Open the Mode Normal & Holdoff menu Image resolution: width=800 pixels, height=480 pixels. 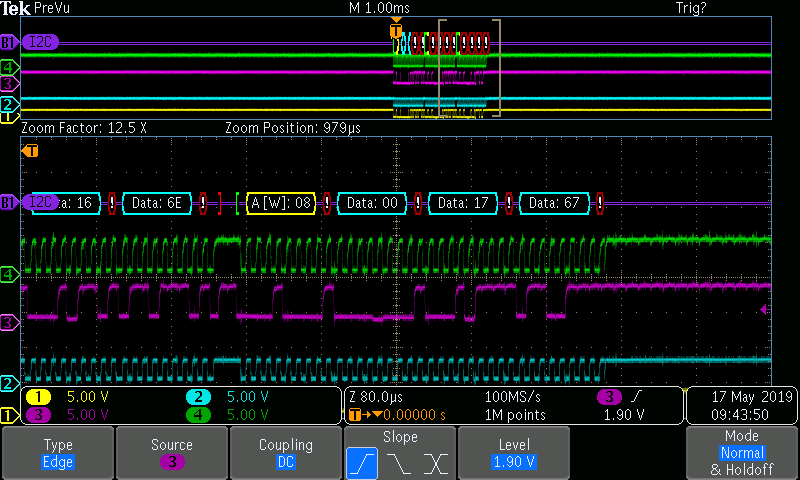click(741, 453)
